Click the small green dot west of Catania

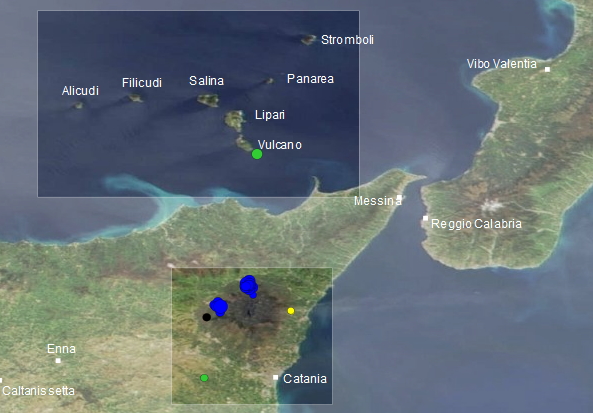pyautogui.click(x=204, y=377)
